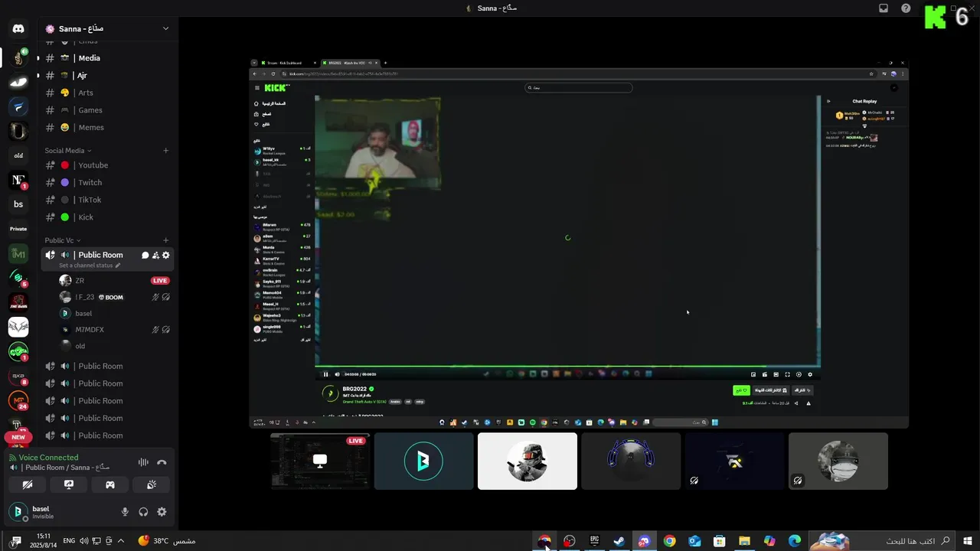Open Epic Games Launcher from taskbar
Viewport: 980px width, 551px height.
[594, 541]
